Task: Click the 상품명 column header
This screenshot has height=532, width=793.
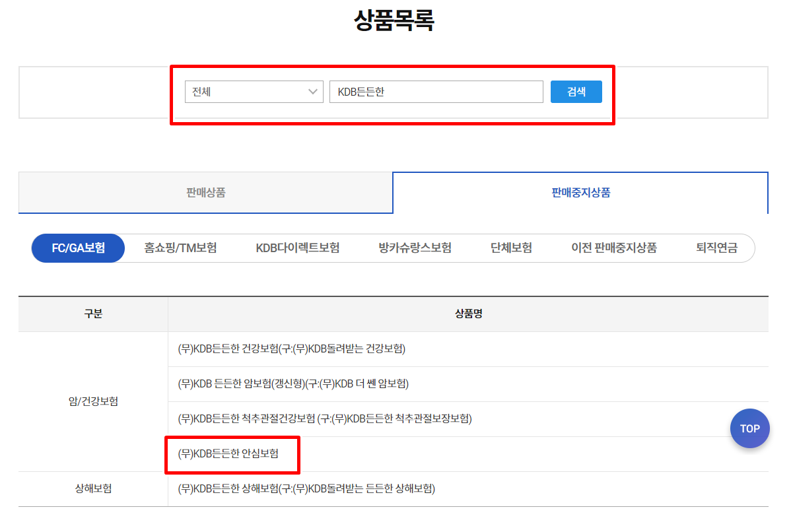Action: pyautogui.click(x=469, y=314)
